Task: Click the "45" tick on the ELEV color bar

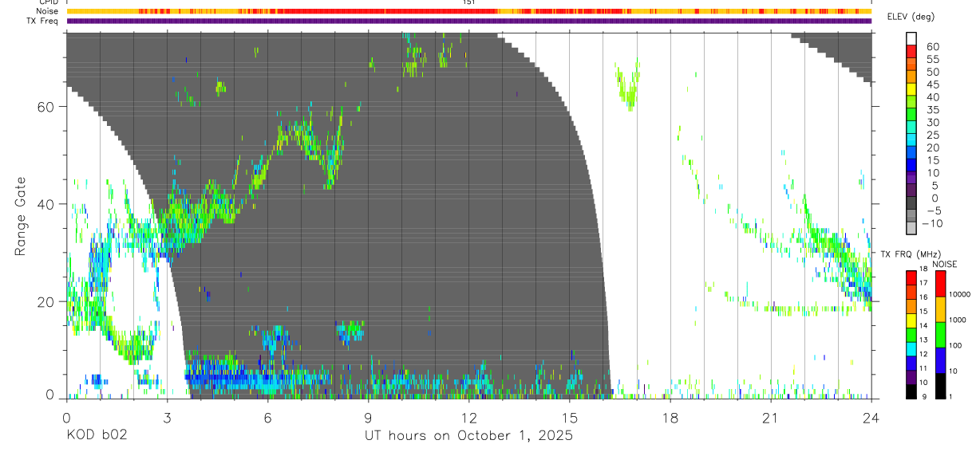Action: (931, 85)
